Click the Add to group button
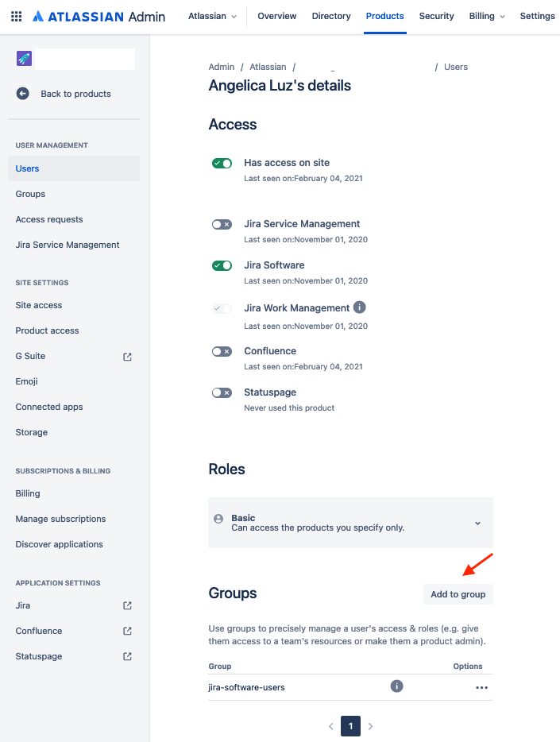The height and width of the screenshot is (742, 560). point(458,593)
